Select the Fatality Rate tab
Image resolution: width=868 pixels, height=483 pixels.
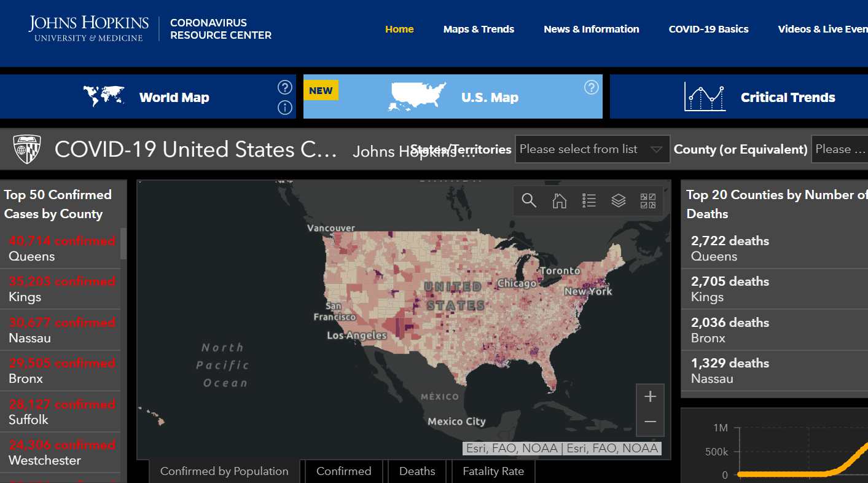[493, 471]
